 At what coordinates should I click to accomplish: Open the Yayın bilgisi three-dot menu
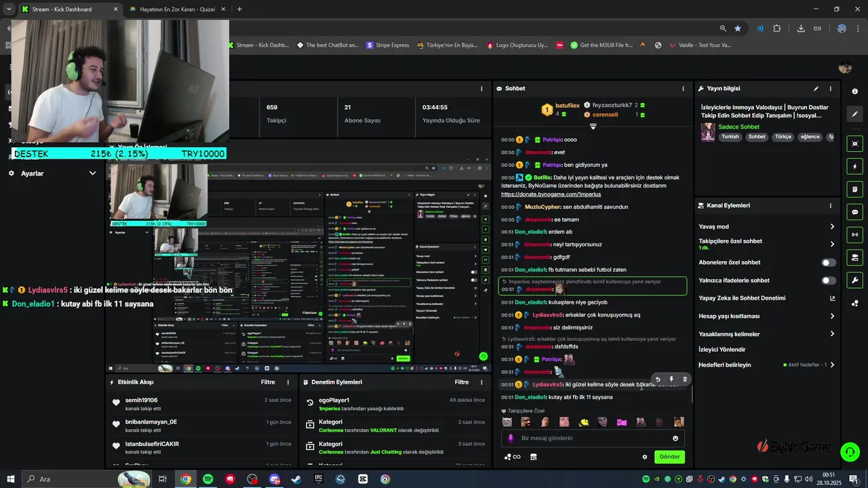(x=830, y=89)
